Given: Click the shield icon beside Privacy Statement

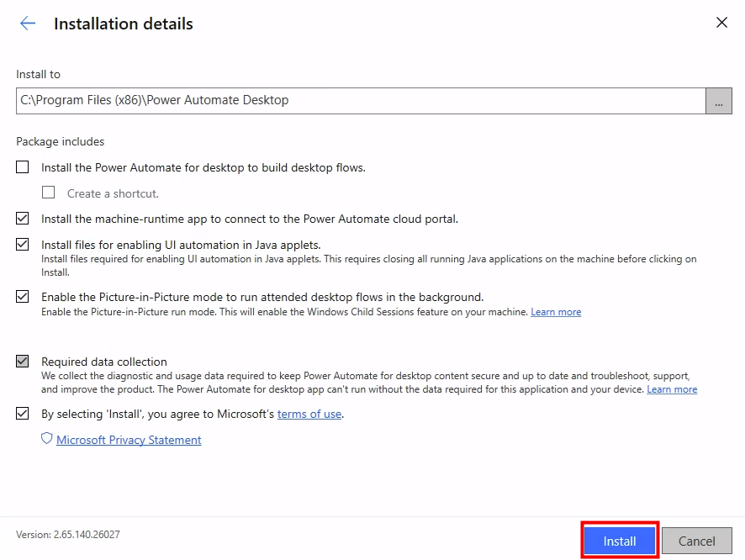Looking at the screenshot, I should click(47, 439).
